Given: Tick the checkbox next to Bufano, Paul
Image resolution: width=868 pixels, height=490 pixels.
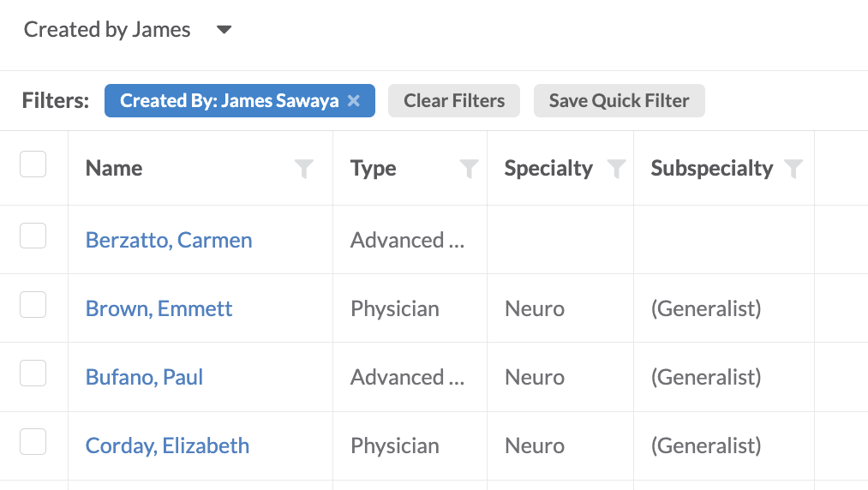Looking at the screenshot, I should click(33, 373).
